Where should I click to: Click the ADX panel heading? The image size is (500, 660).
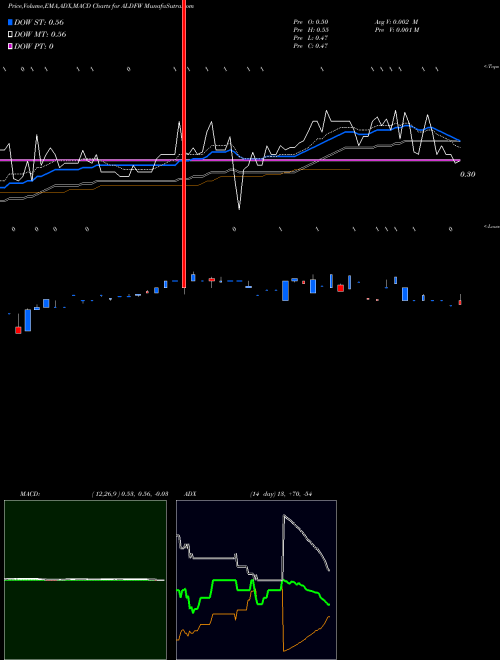(190, 494)
